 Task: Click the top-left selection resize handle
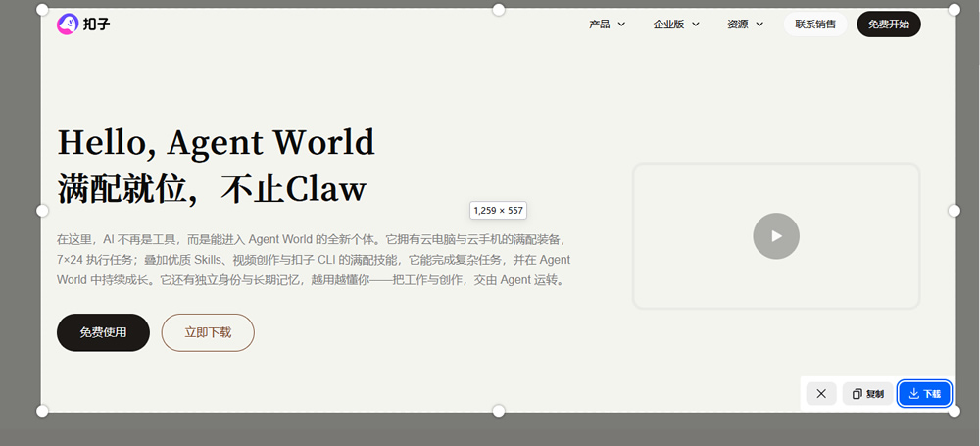click(x=42, y=10)
